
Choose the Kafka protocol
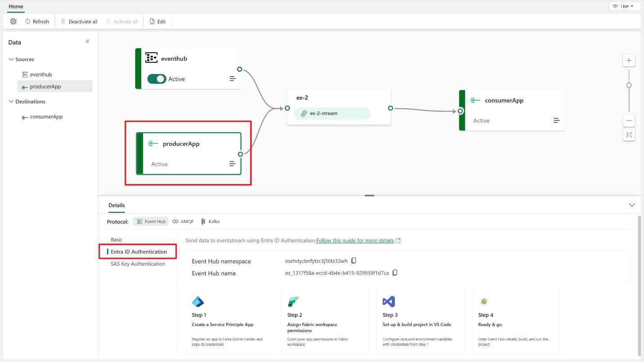(210, 222)
